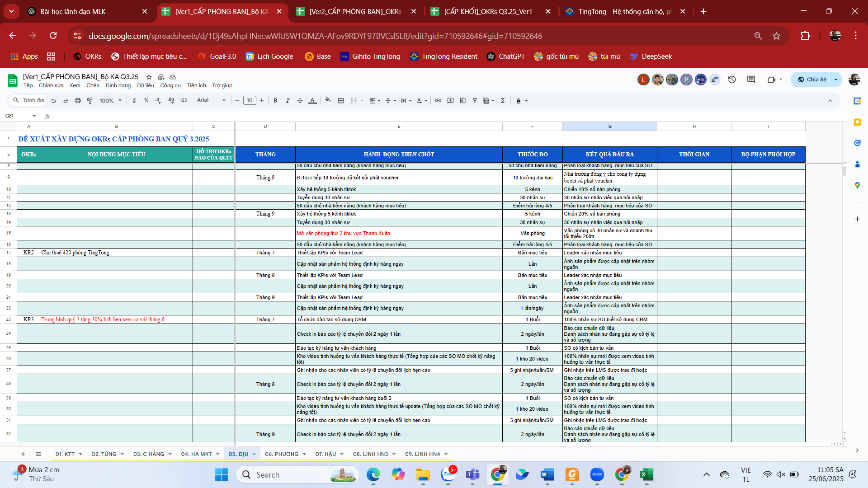Open the Định dạng menu
Viewport: 868px width, 488px height.
(118, 85)
